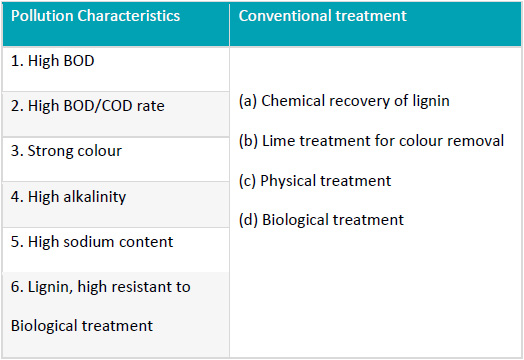Select the 2. High BOD/COD rate row
The image size is (524, 360).
[x=116, y=114]
